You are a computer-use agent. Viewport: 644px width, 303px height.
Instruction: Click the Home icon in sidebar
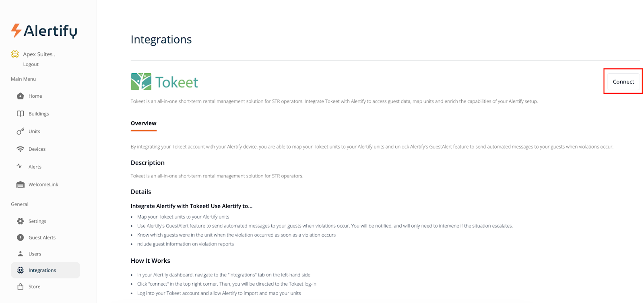pyautogui.click(x=21, y=96)
